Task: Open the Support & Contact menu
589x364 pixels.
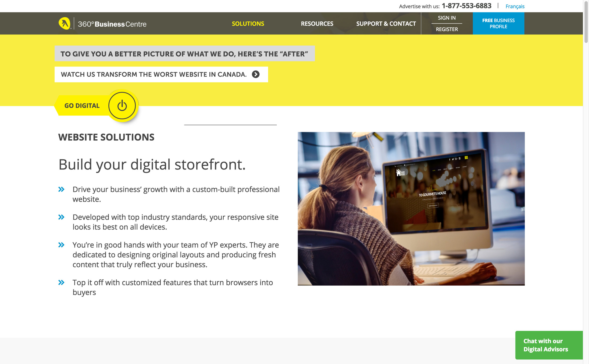Action: click(x=386, y=24)
